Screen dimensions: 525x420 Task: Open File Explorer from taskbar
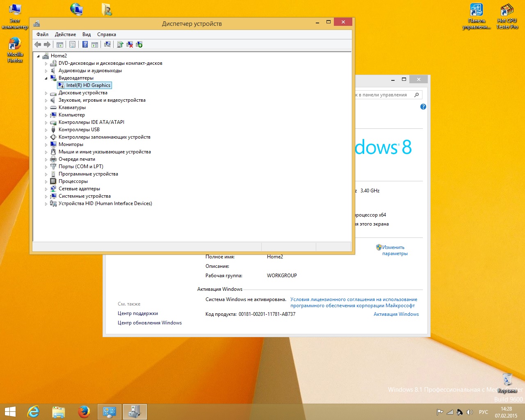[x=59, y=412]
